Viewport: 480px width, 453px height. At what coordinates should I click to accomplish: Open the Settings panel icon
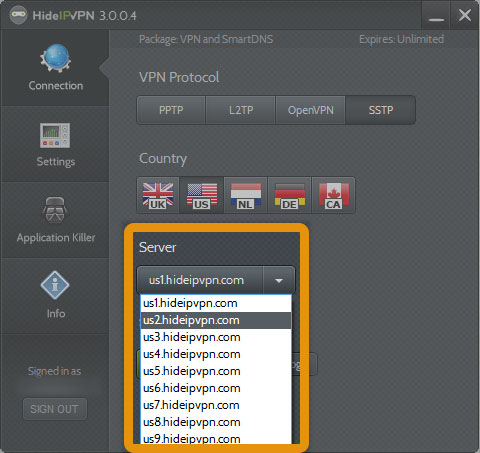click(x=55, y=135)
